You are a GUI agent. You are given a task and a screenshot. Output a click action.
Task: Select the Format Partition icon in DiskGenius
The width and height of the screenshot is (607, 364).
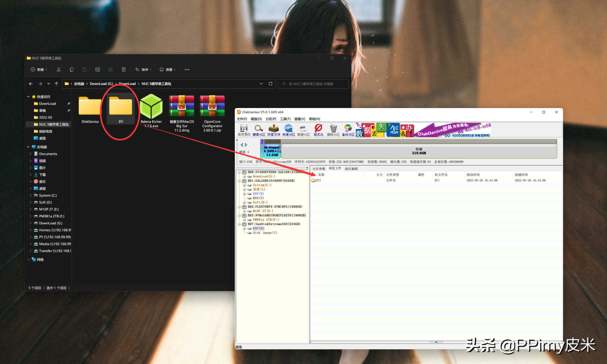pyautogui.click(x=316, y=130)
